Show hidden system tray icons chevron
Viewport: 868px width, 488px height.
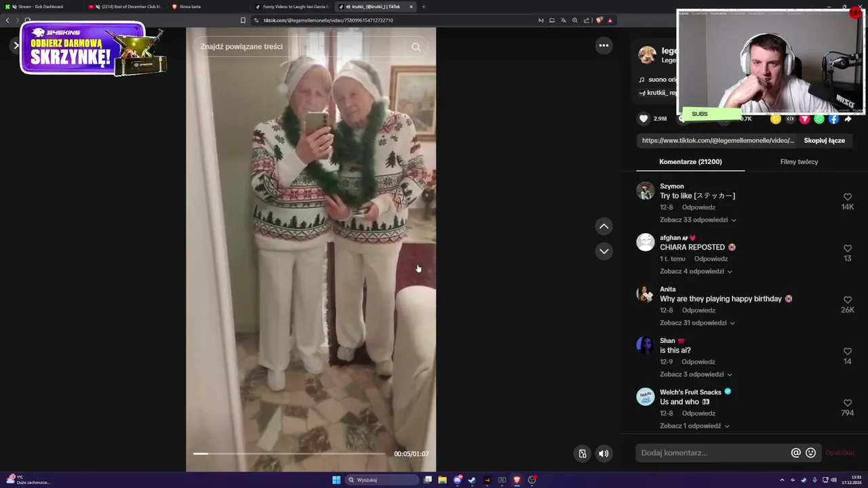pos(782,480)
